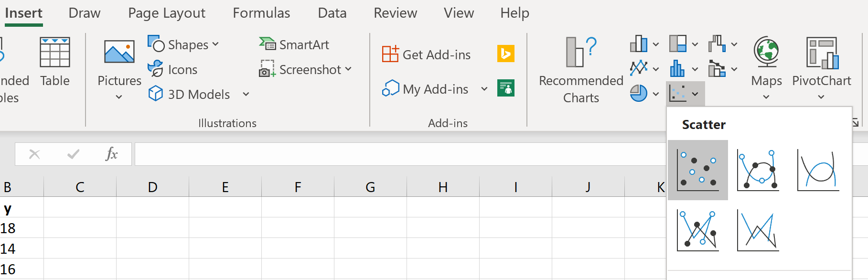Switch to the Review tab

395,13
